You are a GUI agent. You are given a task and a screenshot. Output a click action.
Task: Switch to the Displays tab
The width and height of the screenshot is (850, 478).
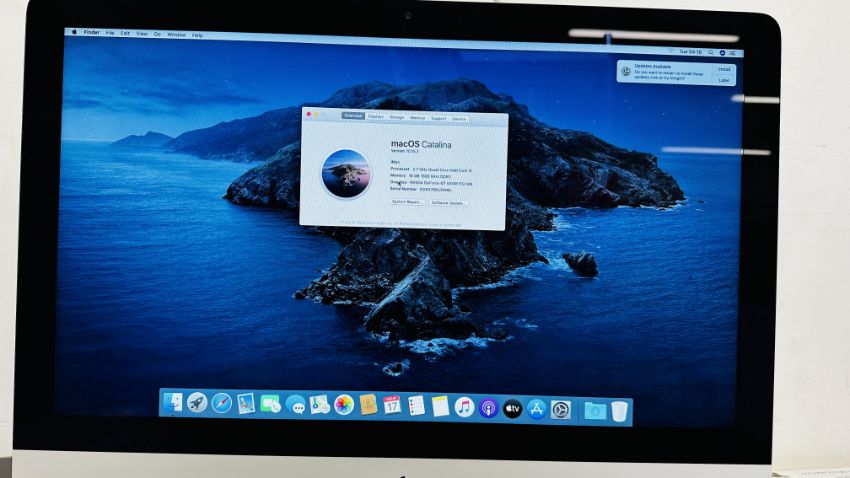(375, 117)
